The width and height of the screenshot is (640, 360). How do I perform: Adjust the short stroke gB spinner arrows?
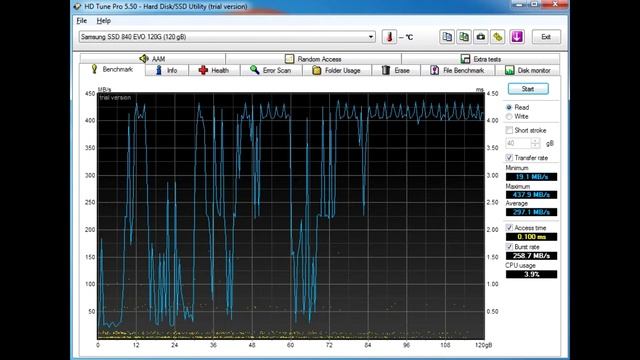coord(536,143)
